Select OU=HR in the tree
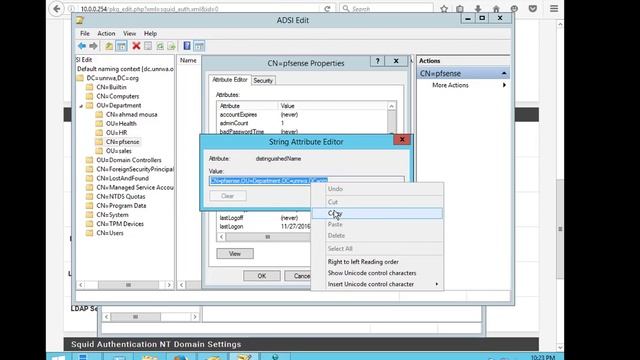Screen dimensions: 640x360 click(116, 133)
